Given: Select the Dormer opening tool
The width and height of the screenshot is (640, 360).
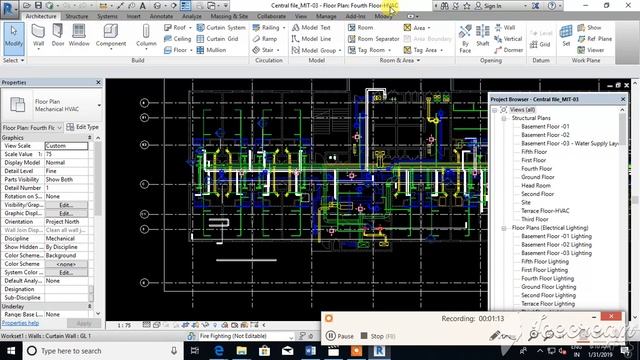Looking at the screenshot, I should click(508, 50).
